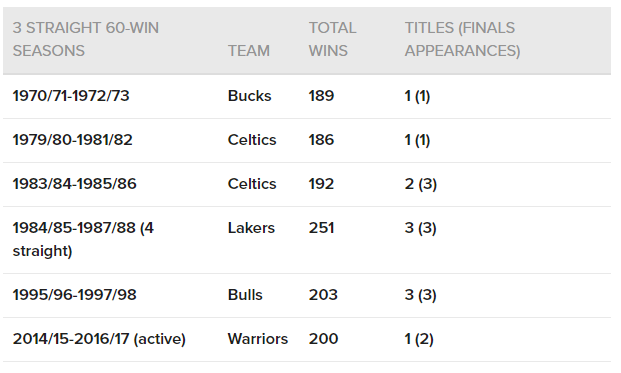Select the 1970/71-1972/73 seasons cell

click(x=71, y=96)
